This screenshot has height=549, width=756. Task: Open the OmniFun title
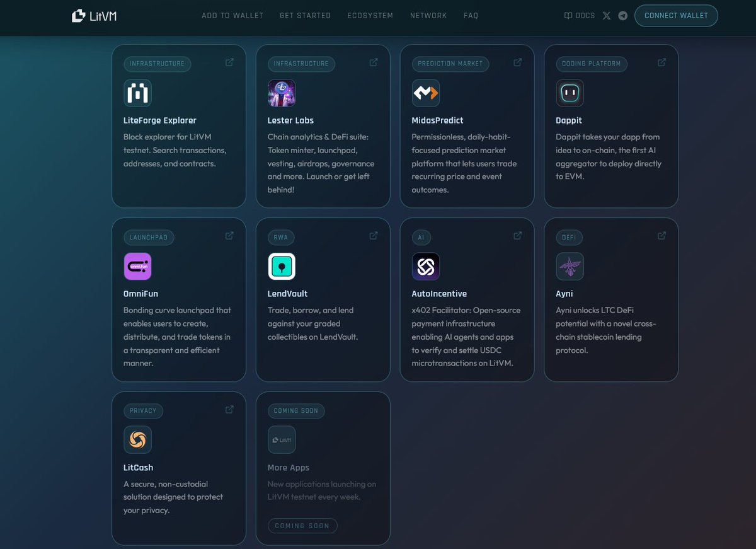[141, 294]
